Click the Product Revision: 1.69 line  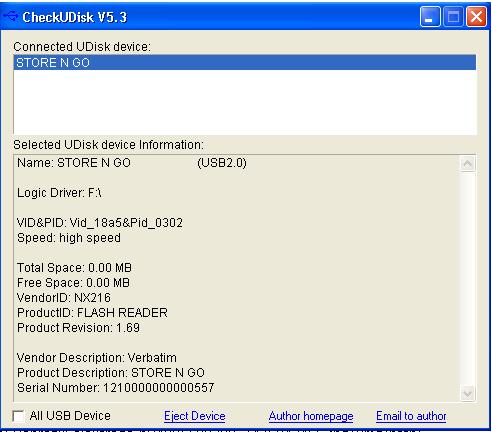(x=78, y=328)
